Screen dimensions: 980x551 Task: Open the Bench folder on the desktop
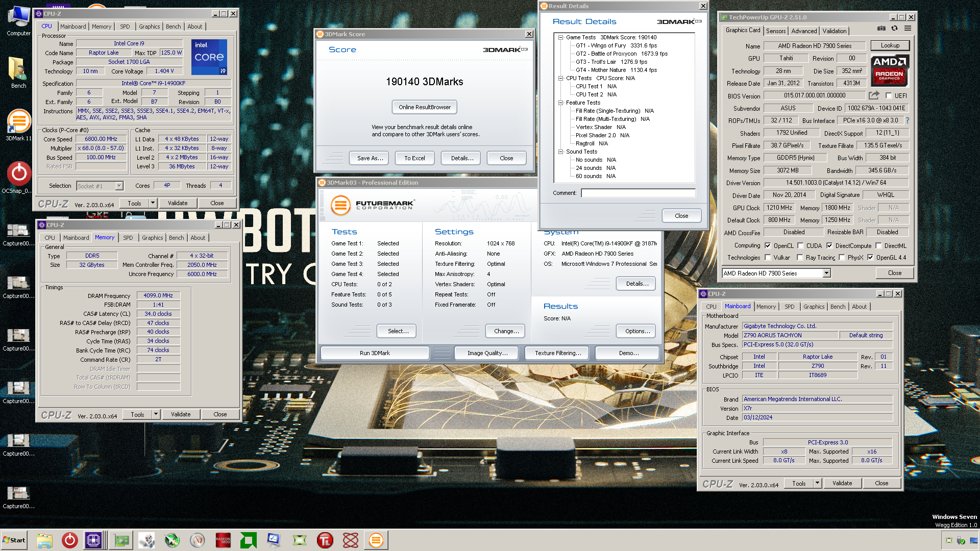[18, 72]
